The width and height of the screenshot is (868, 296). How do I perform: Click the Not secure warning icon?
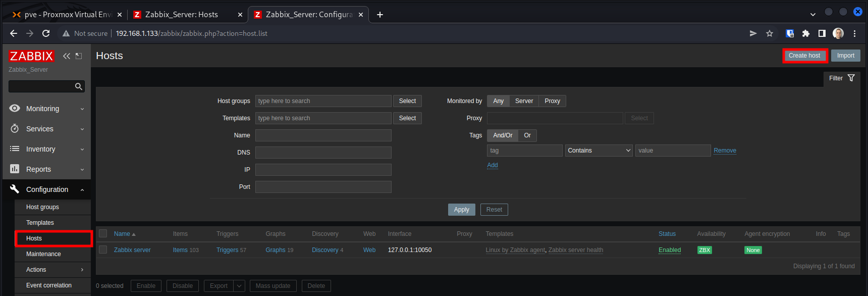pos(66,33)
